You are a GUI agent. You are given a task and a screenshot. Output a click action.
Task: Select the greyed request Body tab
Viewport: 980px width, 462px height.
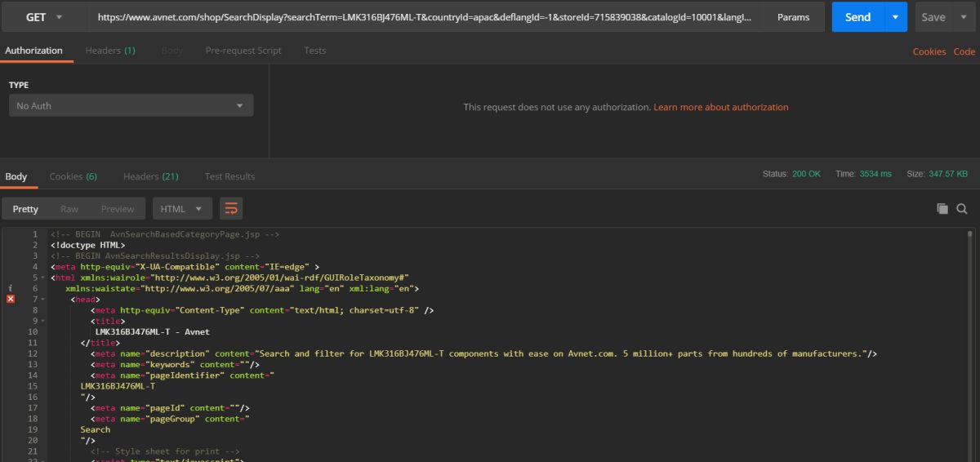172,51
